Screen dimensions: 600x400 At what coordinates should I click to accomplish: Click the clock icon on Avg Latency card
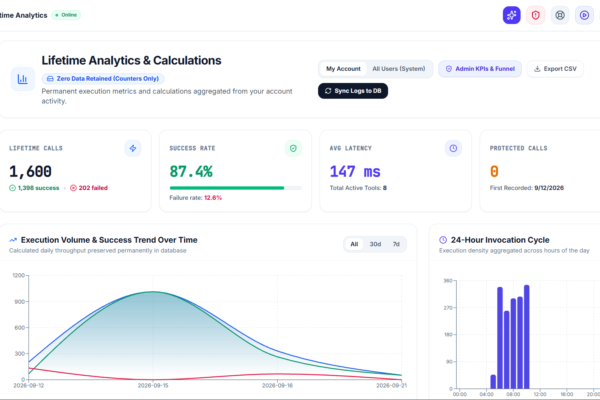click(453, 148)
